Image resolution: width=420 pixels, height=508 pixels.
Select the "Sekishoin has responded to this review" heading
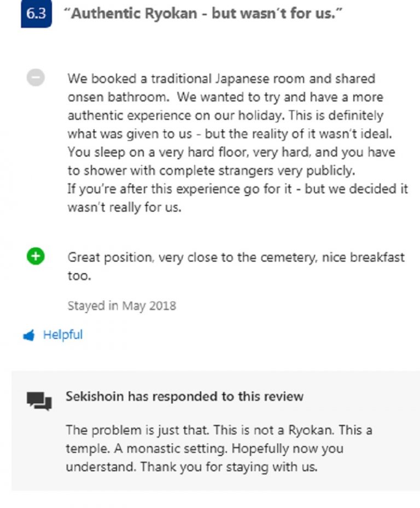pos(184,396)
